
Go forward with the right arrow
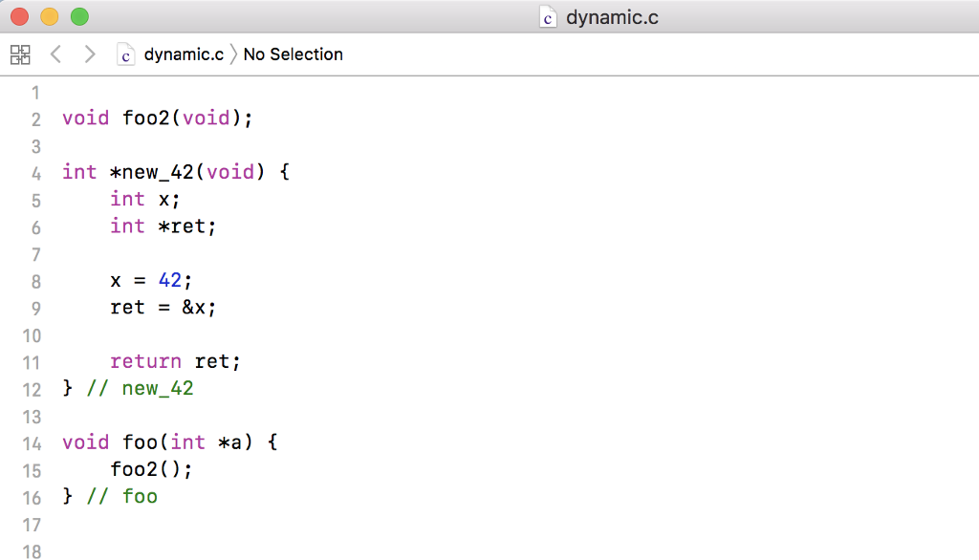[x=90, y=54]
